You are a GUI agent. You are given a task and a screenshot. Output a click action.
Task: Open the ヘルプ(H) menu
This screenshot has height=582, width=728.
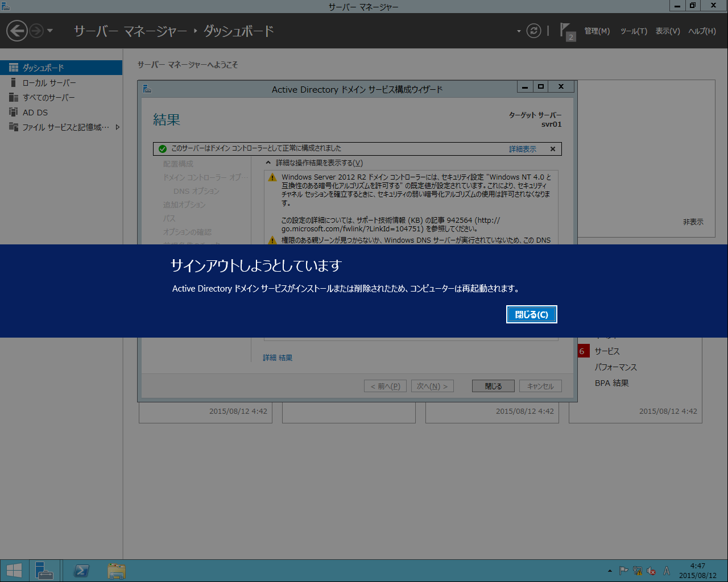click(x=702, y=31)
